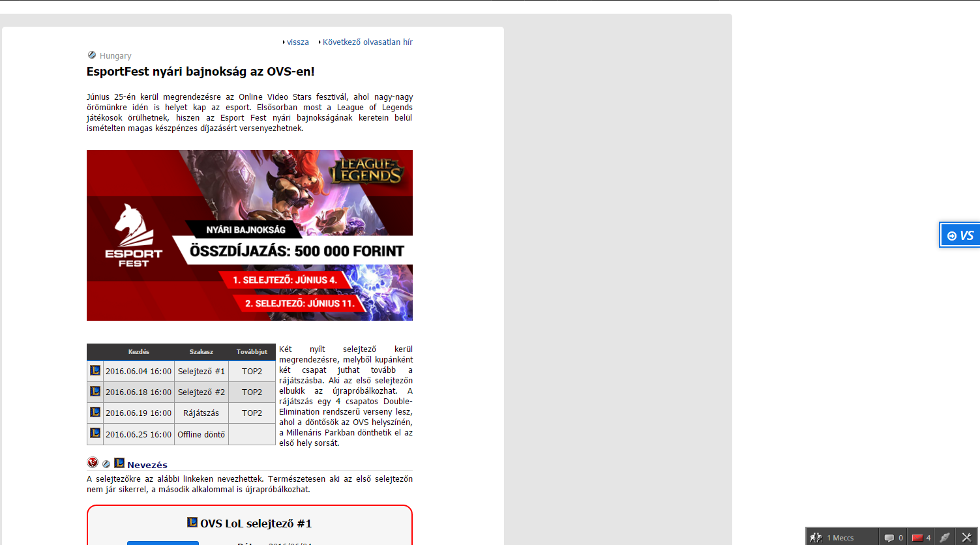The height and width of the screenshot is (545, 980).
Task: Click the Nevezés section heading
Action: point(147,465)
